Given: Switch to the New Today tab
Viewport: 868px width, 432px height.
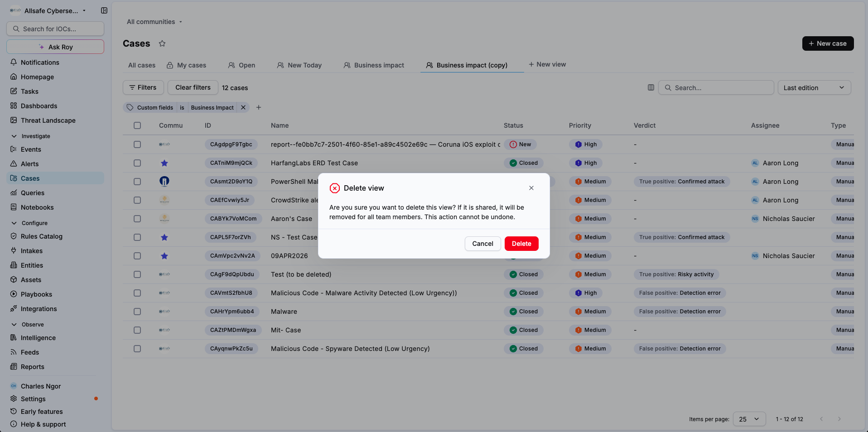Looking at the screenshot, I should pyautogui.click(x=299, y=65).
